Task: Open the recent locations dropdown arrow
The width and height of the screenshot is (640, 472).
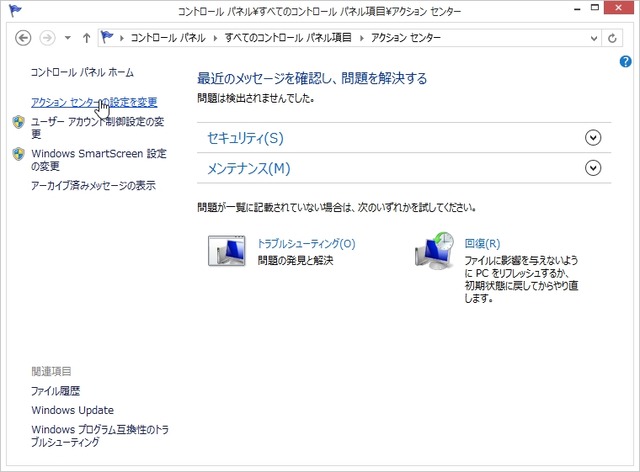Action: coord(68,38)
